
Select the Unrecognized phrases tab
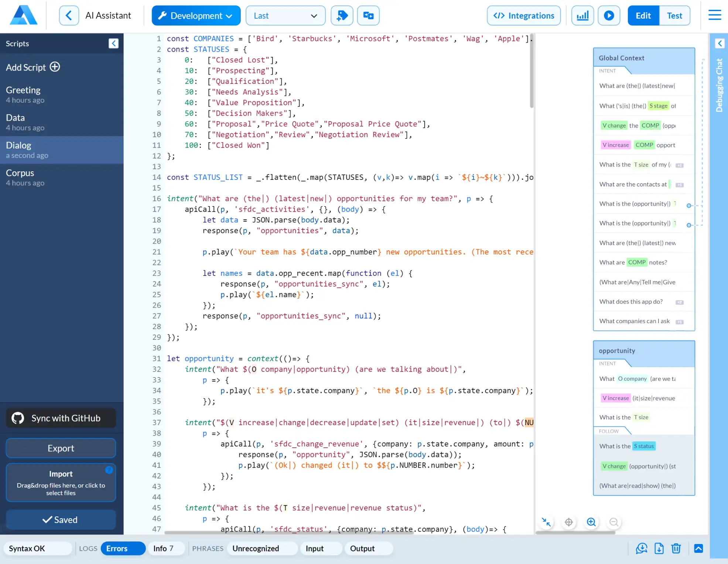click(256, 548)
